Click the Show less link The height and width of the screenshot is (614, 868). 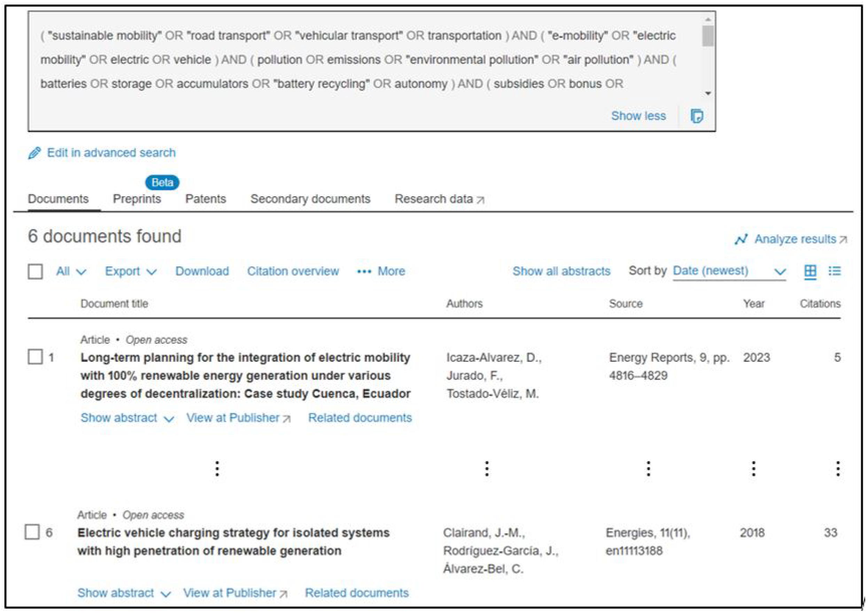[x=638, y=116]
